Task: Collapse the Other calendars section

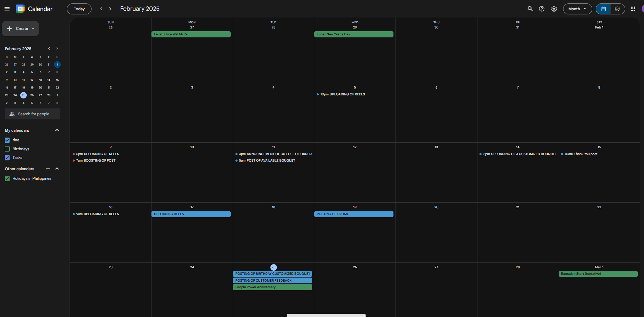Action: [57, 168]
